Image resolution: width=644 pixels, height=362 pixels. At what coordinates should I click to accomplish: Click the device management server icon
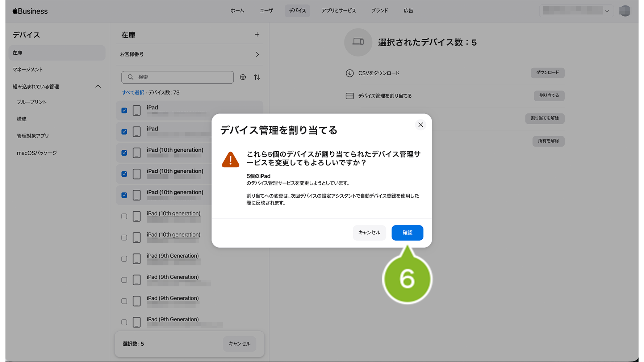350,96
